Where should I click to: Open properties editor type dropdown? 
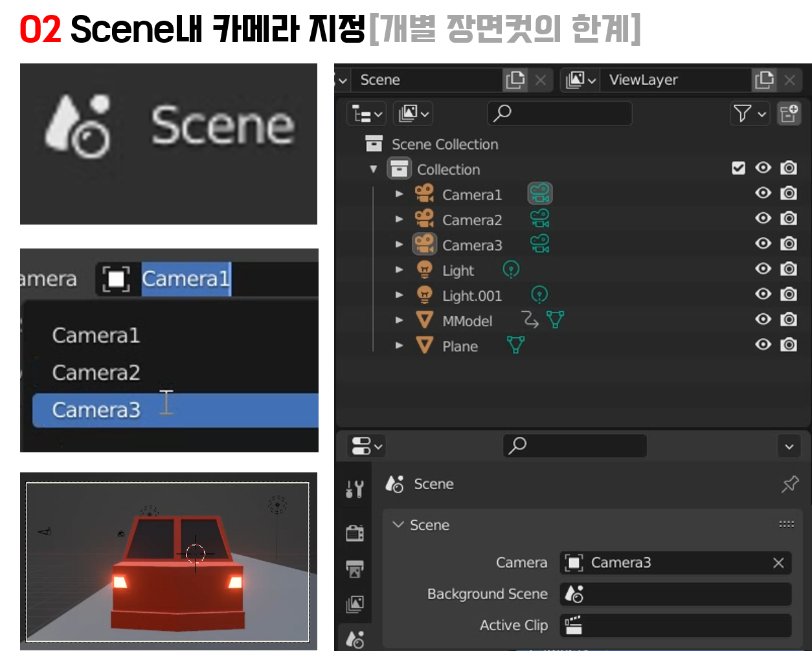(367, 446)
